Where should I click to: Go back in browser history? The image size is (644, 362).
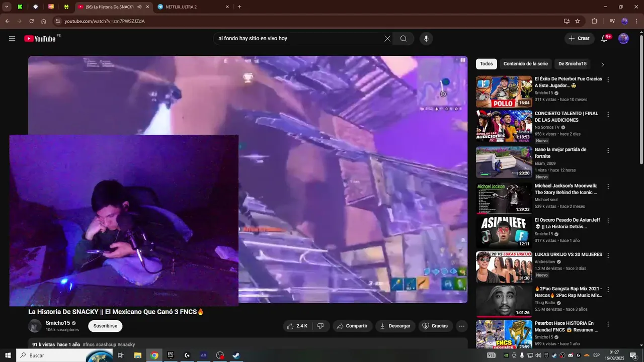click(7, 21)
